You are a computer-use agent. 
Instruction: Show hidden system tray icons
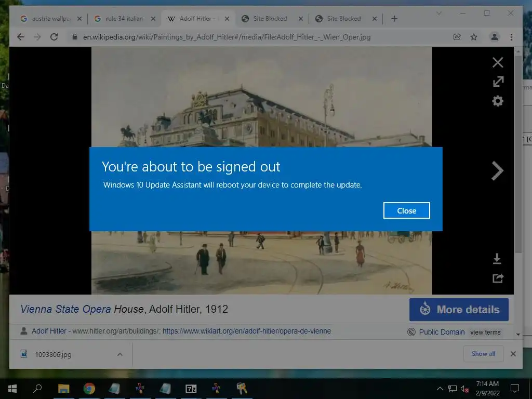[440, 389]
